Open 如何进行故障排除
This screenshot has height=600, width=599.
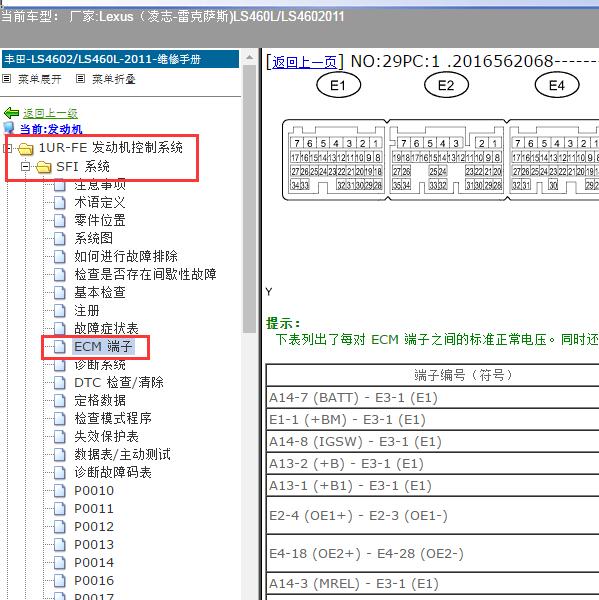(x=126, y=256)
